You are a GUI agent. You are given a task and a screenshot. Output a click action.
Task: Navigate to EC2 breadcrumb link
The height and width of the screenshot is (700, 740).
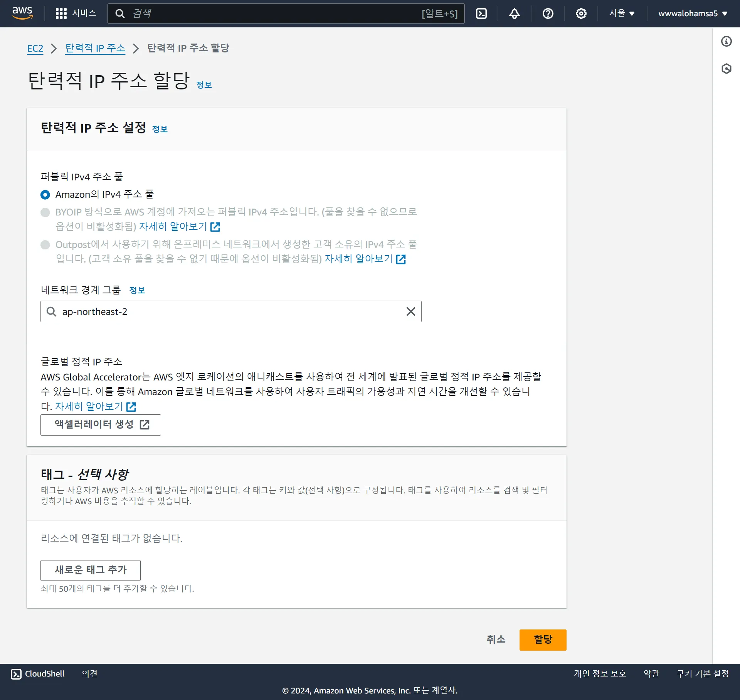coord(35,49)
